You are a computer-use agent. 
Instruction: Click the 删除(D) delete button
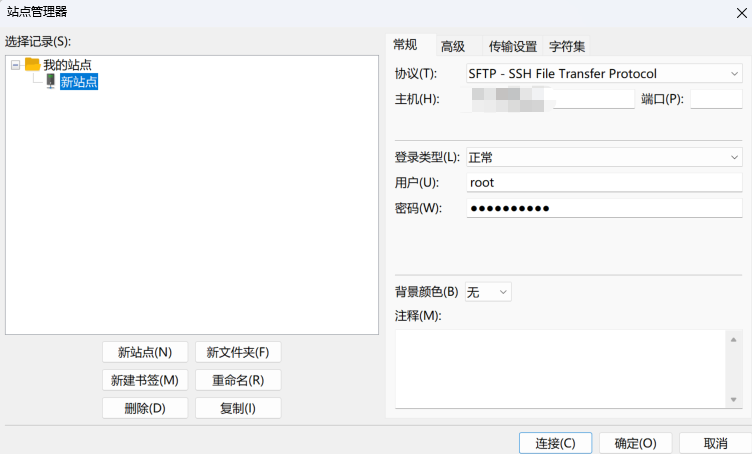coord(145,408)
